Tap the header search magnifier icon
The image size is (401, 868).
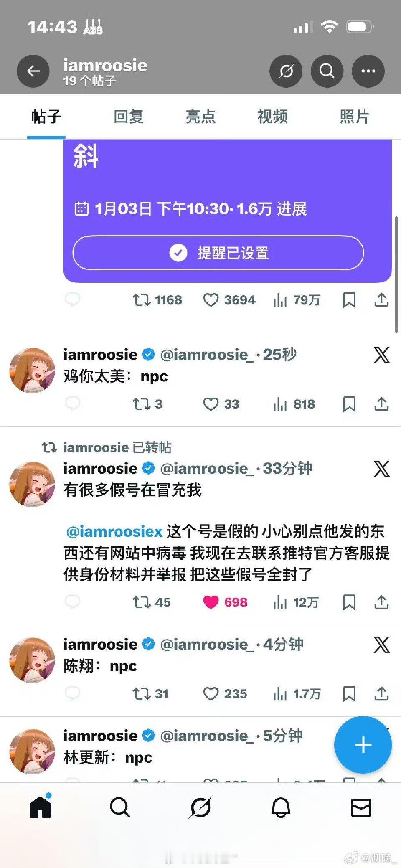click(x=327, y=71)
